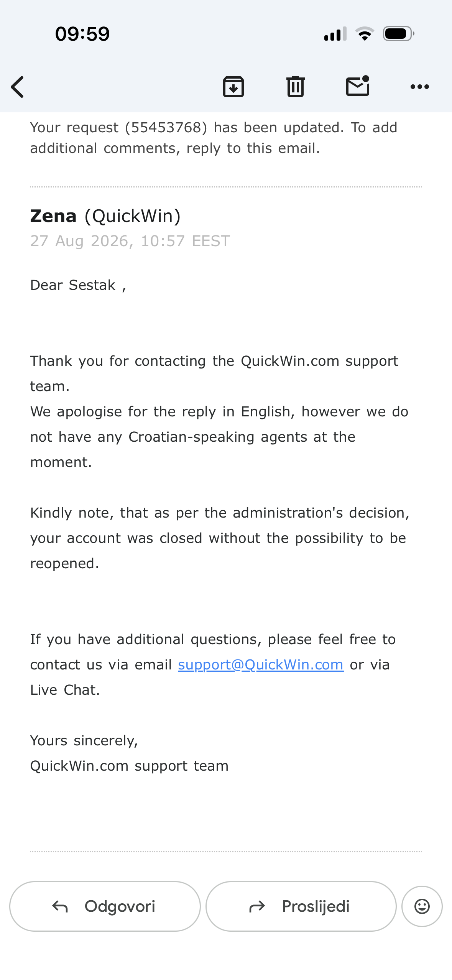
Task: Tap the account closed notice paragraph
Action: pos(220,538)
